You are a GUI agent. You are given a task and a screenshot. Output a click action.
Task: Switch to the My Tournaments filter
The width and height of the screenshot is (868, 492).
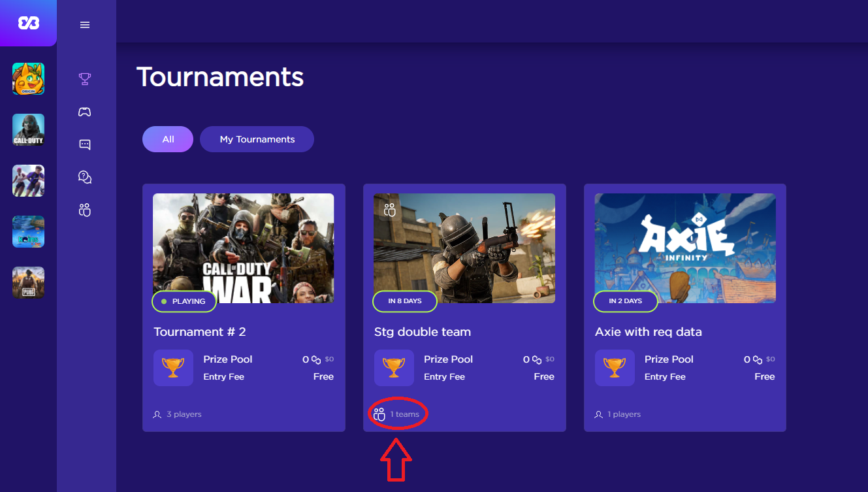tap(257, 139)
